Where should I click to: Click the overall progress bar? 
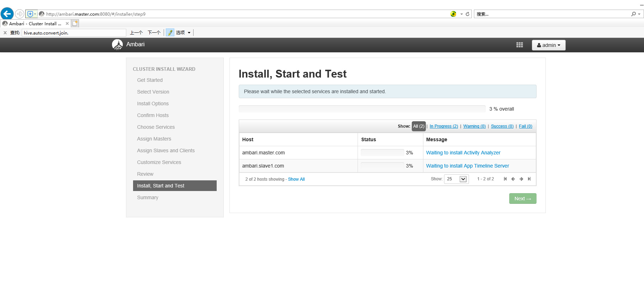[362, 109]
